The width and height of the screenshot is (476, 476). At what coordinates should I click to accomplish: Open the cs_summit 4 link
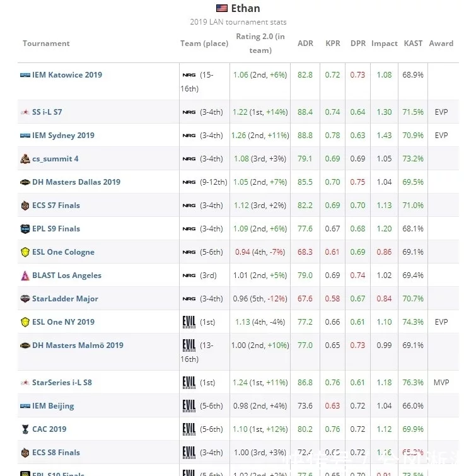[55, 159]
